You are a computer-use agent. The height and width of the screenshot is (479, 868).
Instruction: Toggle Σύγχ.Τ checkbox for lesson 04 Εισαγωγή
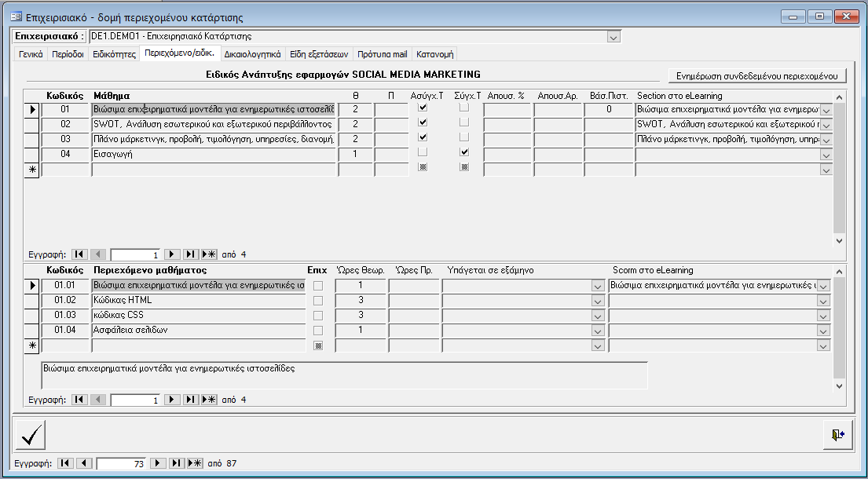pos(464,152)
